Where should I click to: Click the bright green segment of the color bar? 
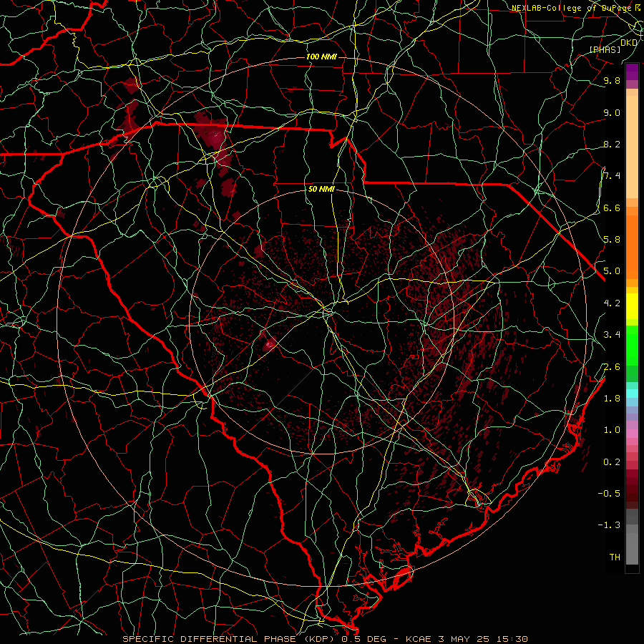[632, 345]
